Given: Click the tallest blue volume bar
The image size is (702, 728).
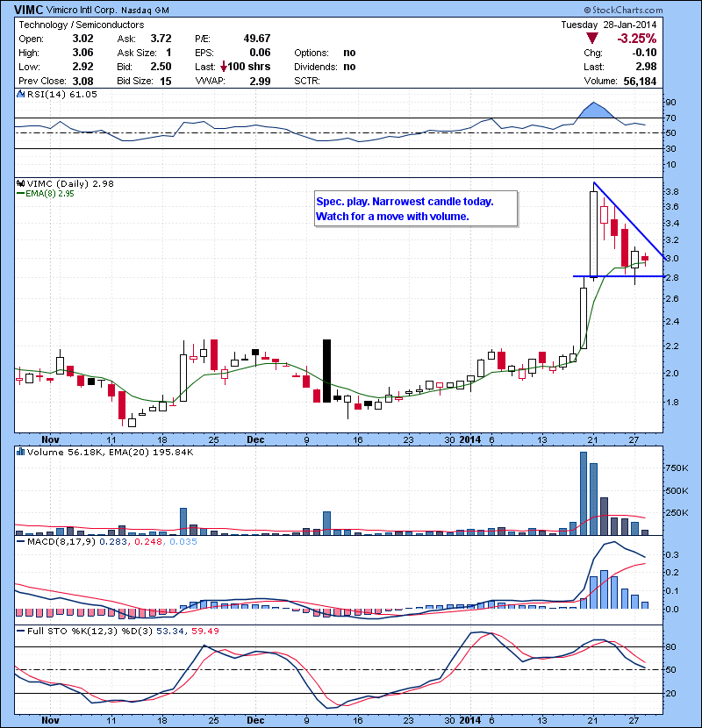Looking at the screenshot, I should 584,494.
